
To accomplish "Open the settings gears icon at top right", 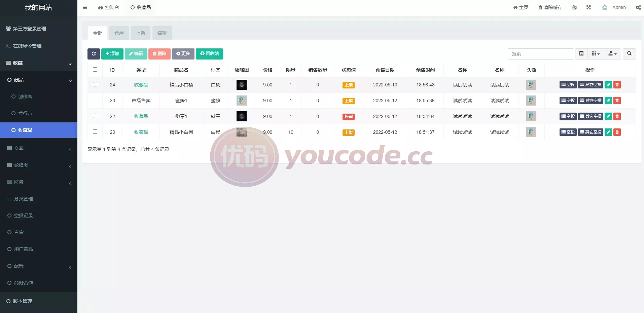I will click(x=638, y=7).
